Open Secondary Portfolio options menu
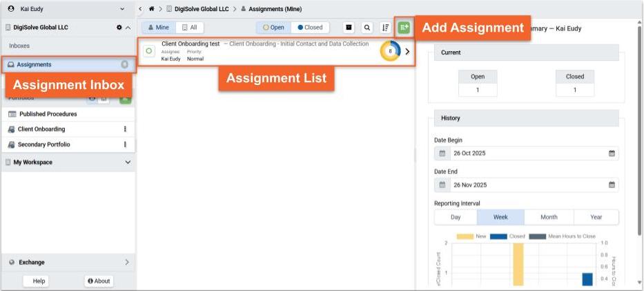The image size is (644, 291). tap(125, 144)
